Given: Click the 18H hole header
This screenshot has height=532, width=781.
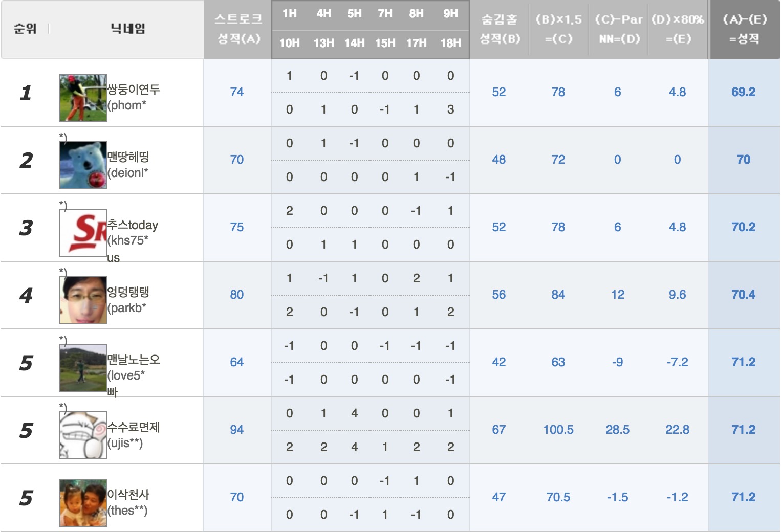Looking at the screenshot, I should (450, 43).
